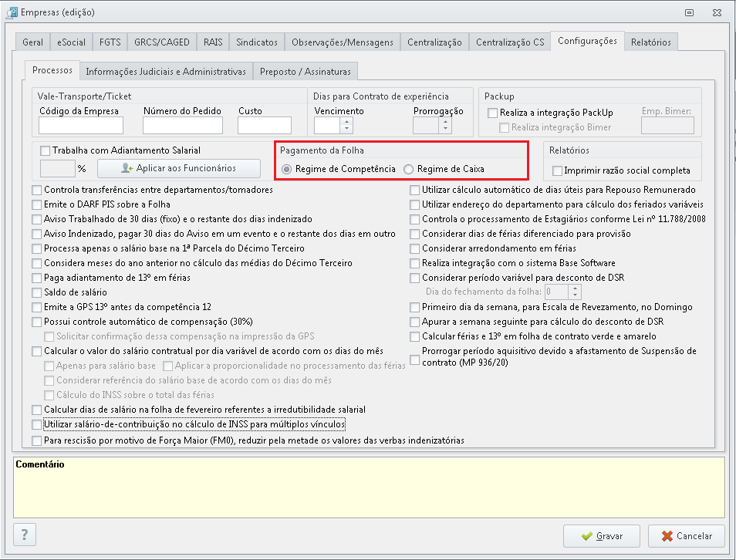
Task: Check Utilizar endereço do departamento para feriados
Action: (x=414, y=204)
